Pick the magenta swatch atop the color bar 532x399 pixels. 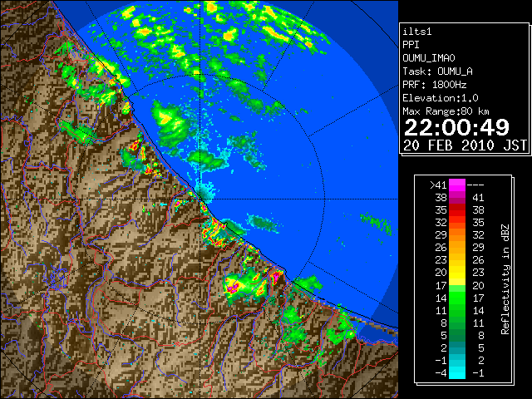457,185
